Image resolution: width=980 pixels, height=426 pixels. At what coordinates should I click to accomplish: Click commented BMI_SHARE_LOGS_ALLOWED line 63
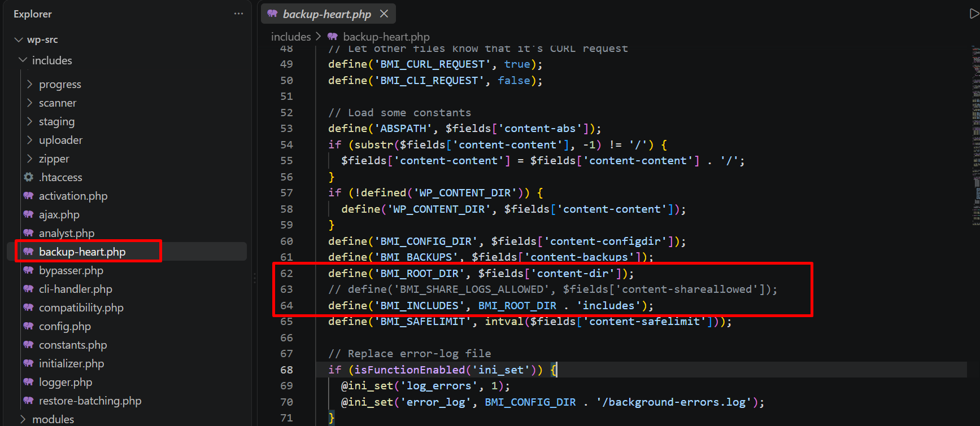point(553,289)
